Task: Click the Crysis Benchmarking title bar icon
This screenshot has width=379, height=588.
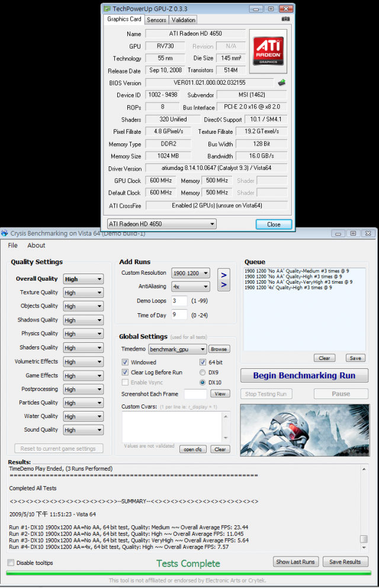Action: coord(5,233)
